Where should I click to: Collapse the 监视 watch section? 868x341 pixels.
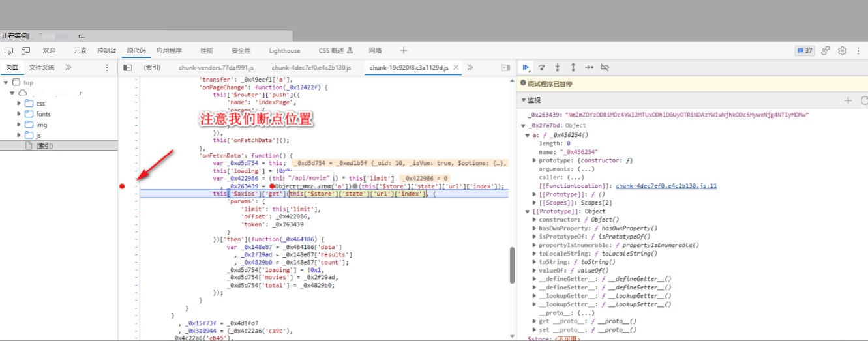pos(524,100)
